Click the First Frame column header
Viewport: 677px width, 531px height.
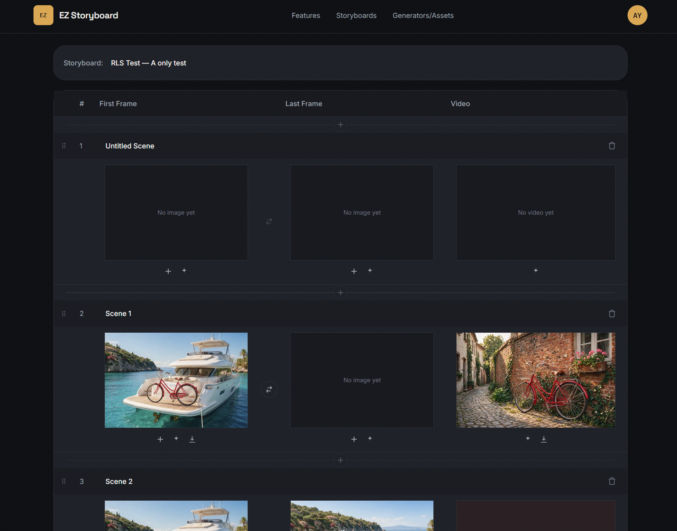[x=118, y=104]
